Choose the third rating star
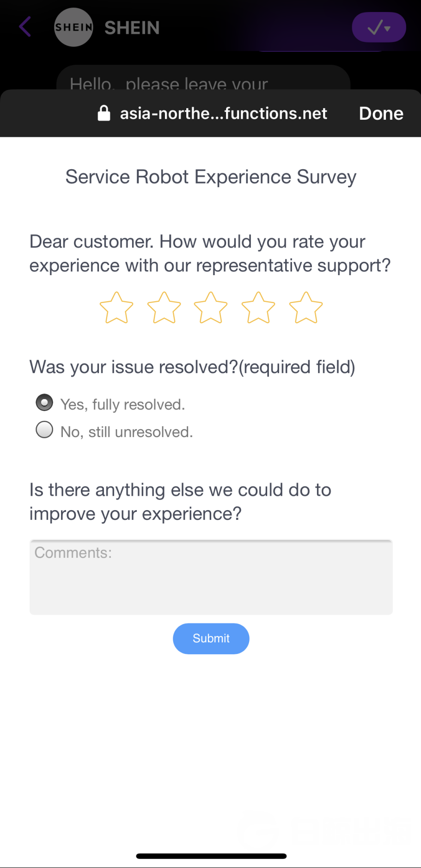This screenshot has width=421, height=868. [211, 308]
